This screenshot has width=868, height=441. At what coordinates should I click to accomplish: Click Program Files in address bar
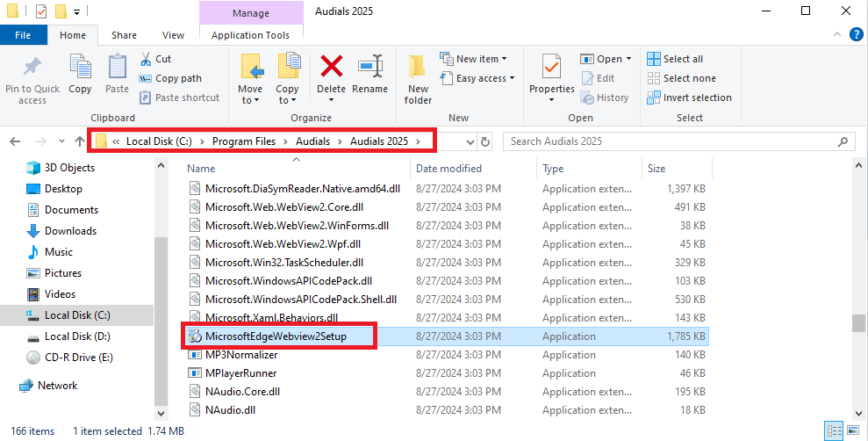point(244,141)
